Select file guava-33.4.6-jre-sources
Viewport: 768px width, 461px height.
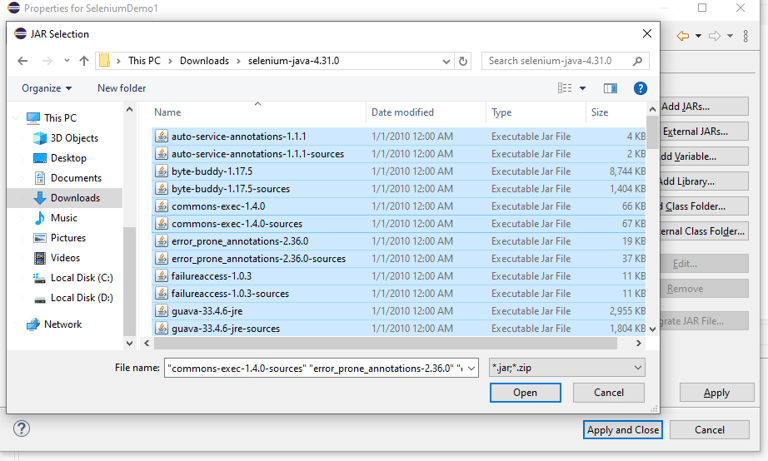pyautogui.click(x=225, y=329)
